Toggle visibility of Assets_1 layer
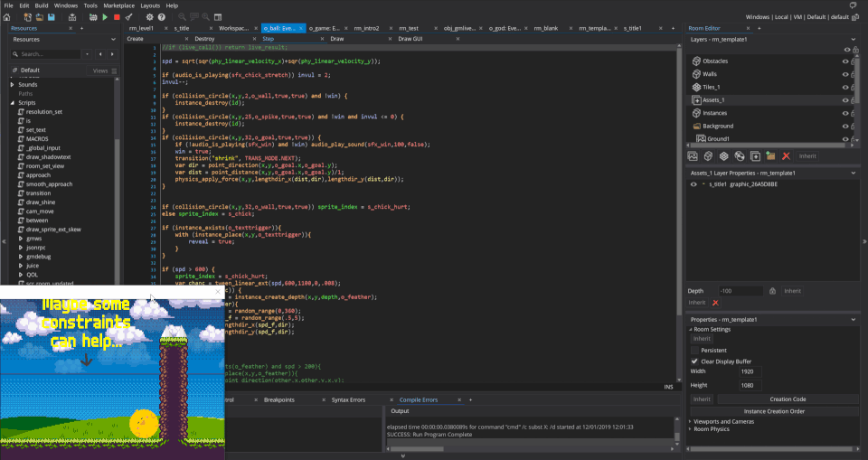Image resolution: width=868 pixels, height=460 pixels. click(x=845, y=100)
